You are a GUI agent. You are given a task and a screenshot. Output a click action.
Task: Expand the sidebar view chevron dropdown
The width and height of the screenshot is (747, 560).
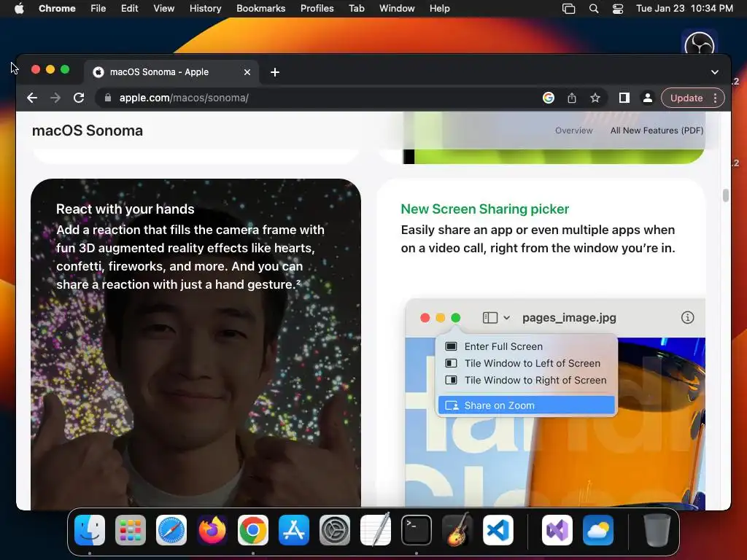506,318
